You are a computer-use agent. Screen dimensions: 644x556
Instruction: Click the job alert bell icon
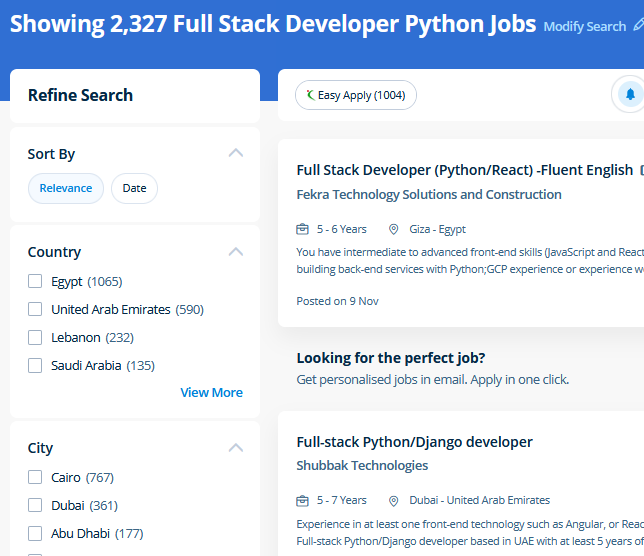click(629, 95)
